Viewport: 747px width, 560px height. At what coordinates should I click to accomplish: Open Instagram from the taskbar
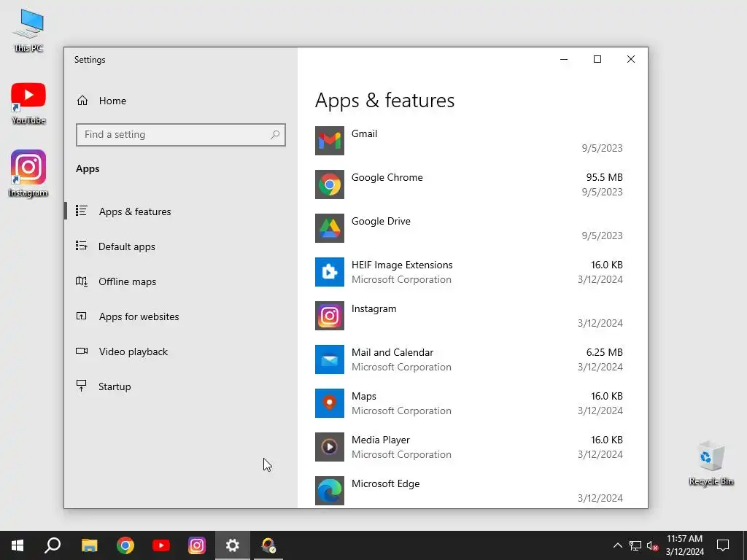click(x=197, y=545)
